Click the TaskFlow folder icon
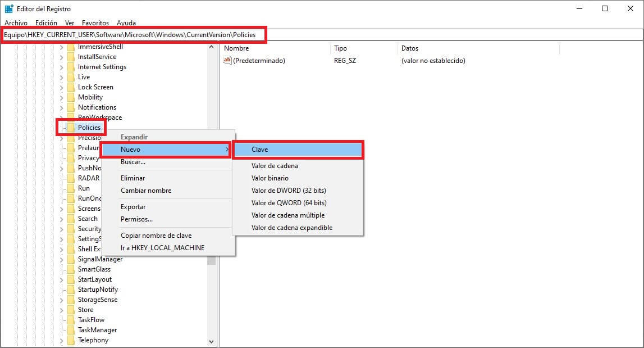Viewport: 644px width, 348px height. pyautogui.click(x=71, y=320)
